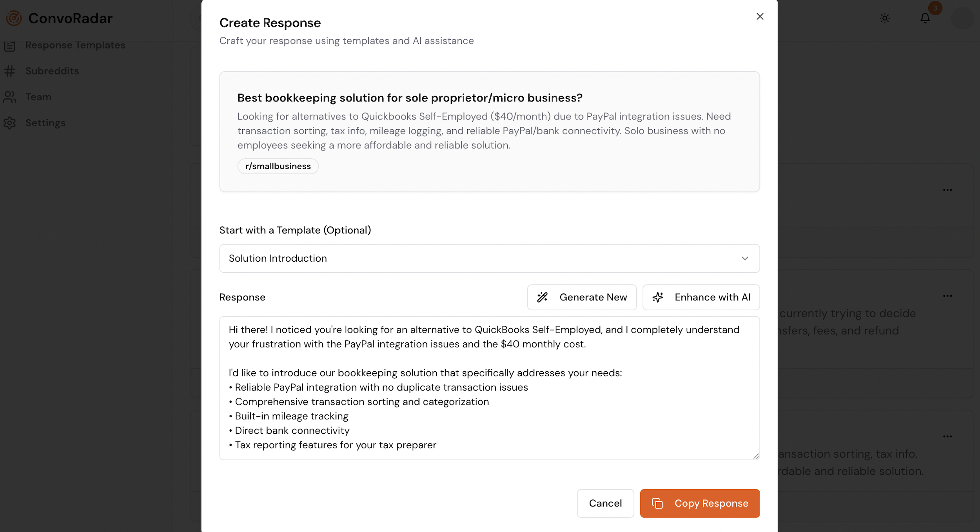This screenshot has width=980, height=532.
Task: Close the Create Response dialog
Action: pos(760,16)
